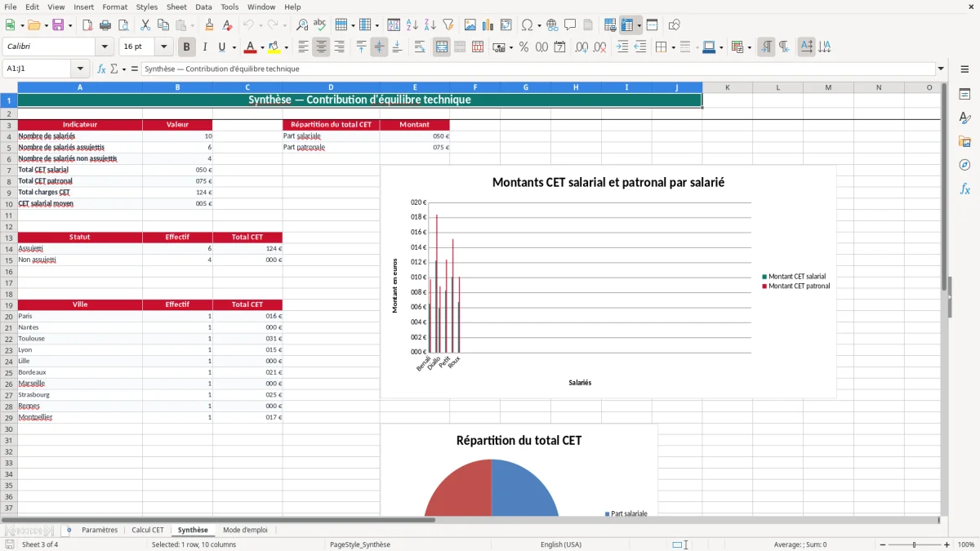980x551 pixels.
Task: Insert a hyperlink via globe icon
Action: pyautogui.click(x=552, y=25)
